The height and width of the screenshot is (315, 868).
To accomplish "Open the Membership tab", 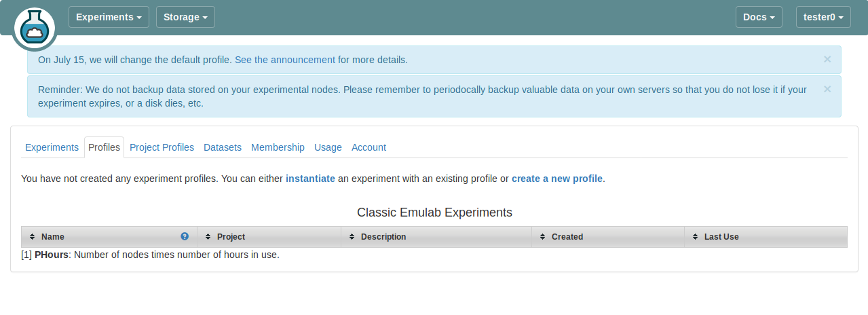I will click(278, 147).
